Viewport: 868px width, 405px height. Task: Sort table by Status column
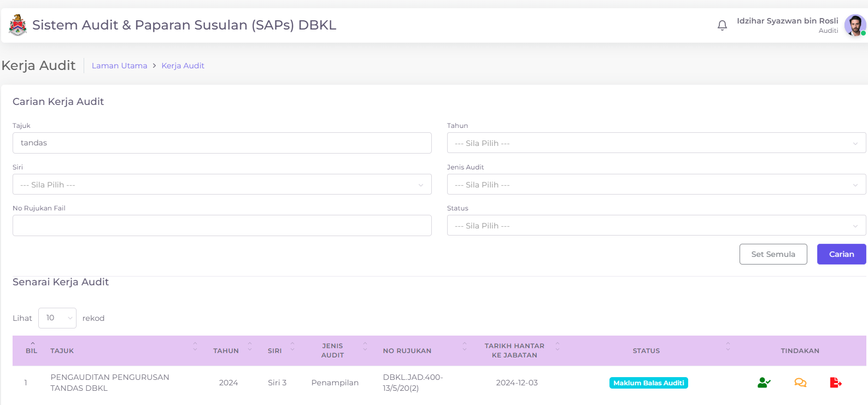pos(646,351)
